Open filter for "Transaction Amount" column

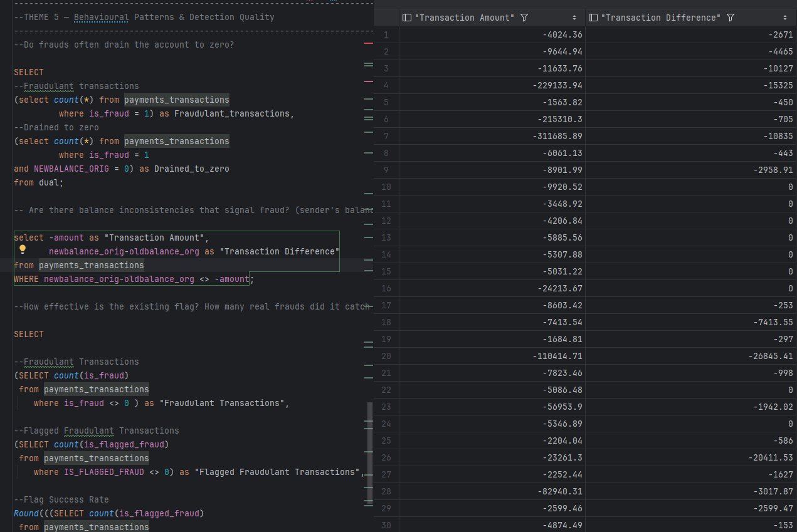point(524,18)
